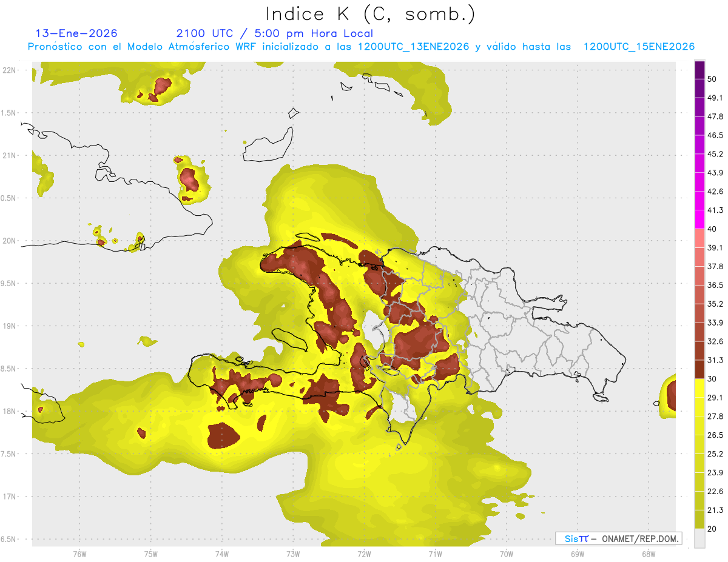
Task: Click the "19N" latitude axis label
Action: click(x=10, y=326)
